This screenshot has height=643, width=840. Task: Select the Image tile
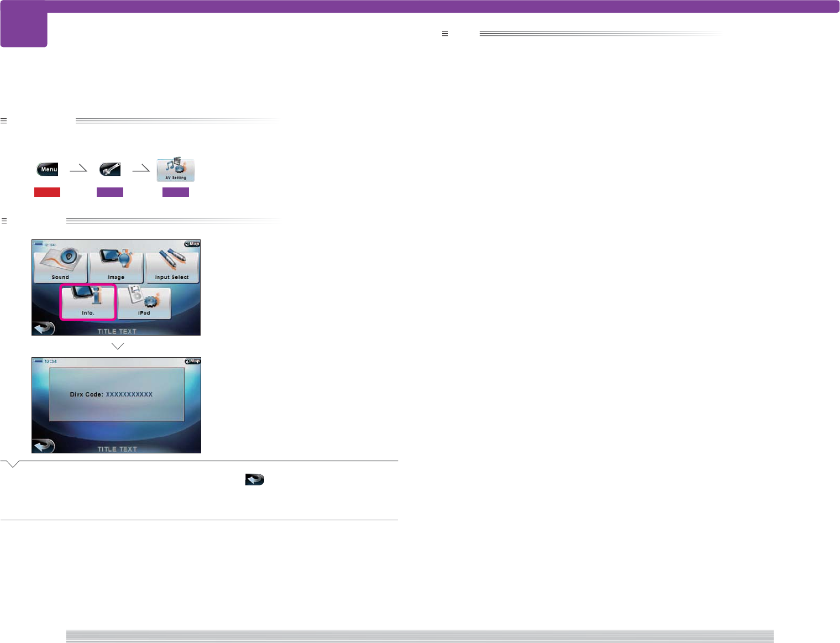point(116,266)
